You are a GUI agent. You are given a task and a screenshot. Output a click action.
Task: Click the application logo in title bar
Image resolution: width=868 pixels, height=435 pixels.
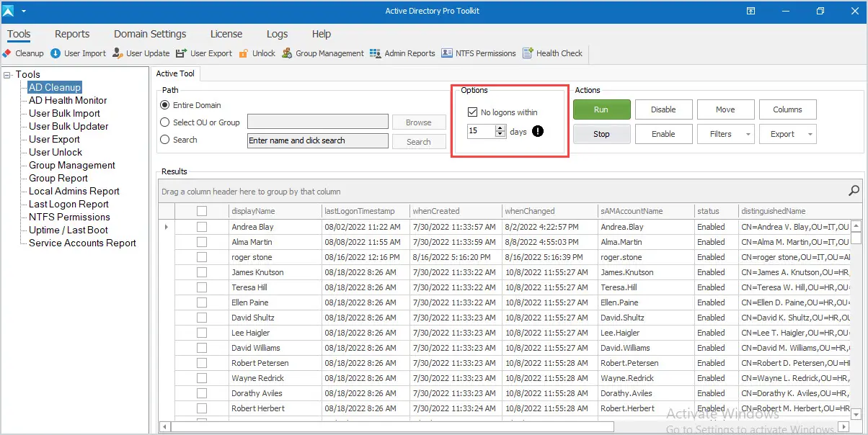click(x=8, y=11)
